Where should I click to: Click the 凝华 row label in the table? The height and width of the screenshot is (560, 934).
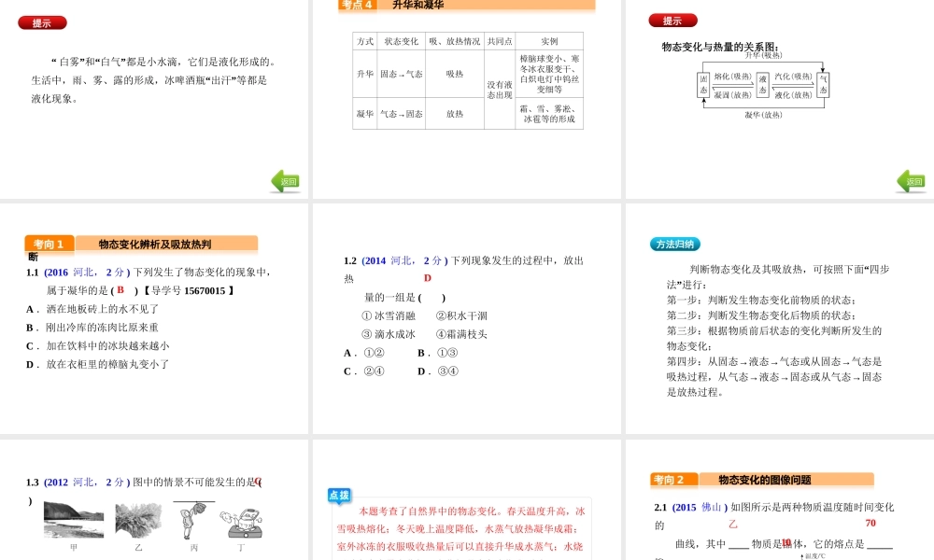pos(364,114)
